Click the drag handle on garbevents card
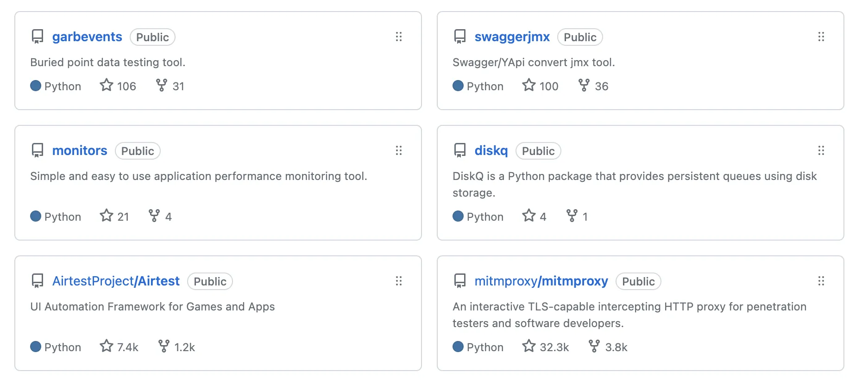The width and height of the screenshot is (868, 384). pos(398,37)
